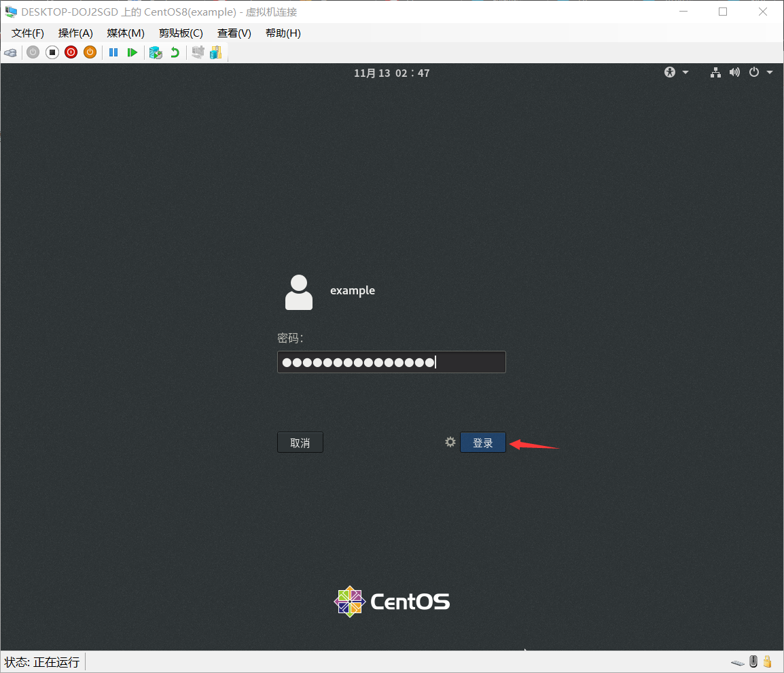Pause the virtual machine
The width and height of the screenshot is (784, 673).
(x=113, y=52)
